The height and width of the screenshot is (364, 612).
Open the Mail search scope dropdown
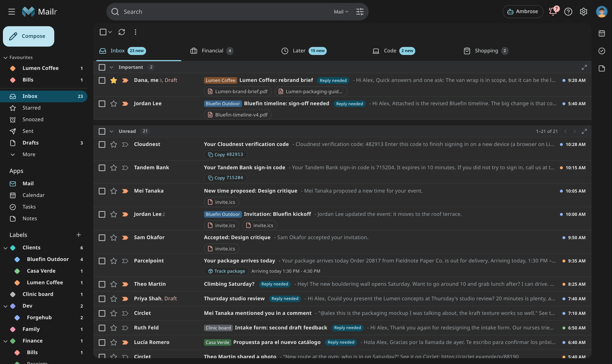click(x=341, y=11)
